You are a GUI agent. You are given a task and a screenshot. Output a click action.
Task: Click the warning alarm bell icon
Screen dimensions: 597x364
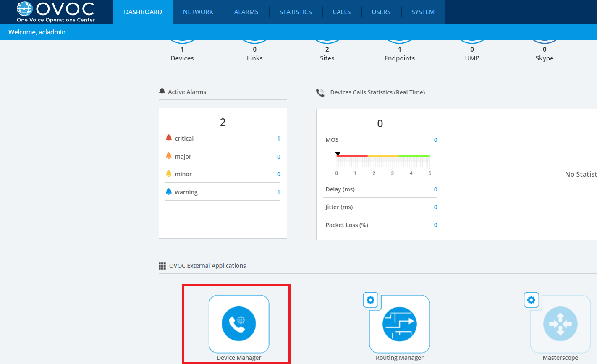click(170, 191)
